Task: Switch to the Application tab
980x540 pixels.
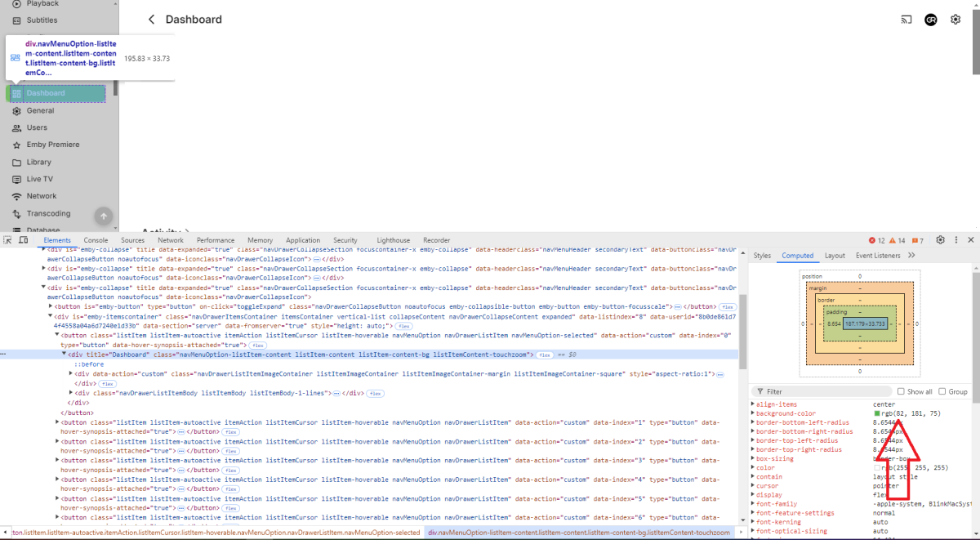Action: [x=303, y=240]
